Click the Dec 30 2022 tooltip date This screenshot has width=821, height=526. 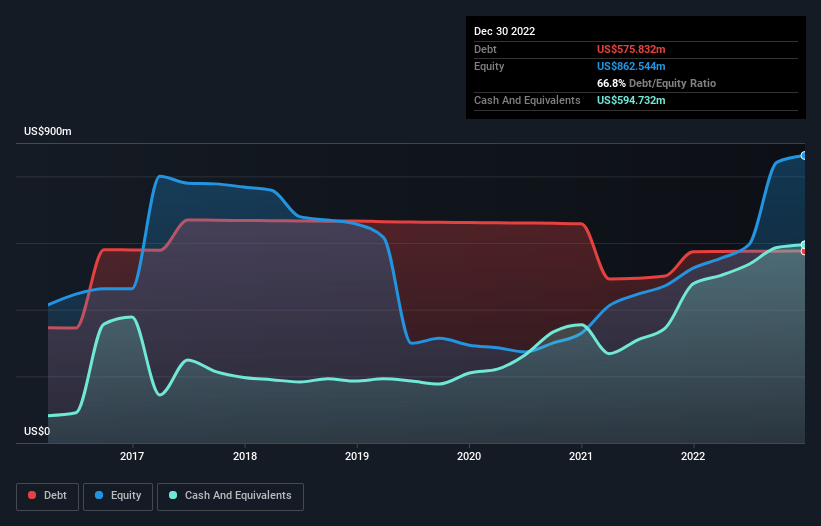click(505, 31)
